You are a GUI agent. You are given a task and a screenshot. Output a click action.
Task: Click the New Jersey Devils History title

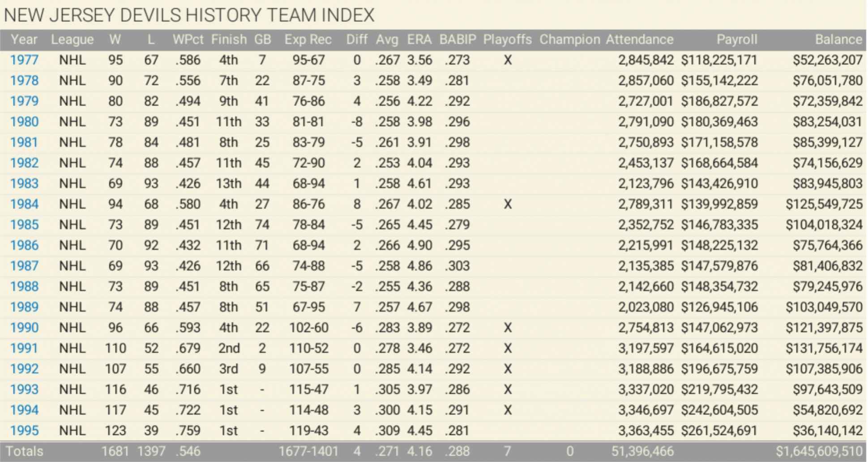pyautogui.click(x=189, y=16)
